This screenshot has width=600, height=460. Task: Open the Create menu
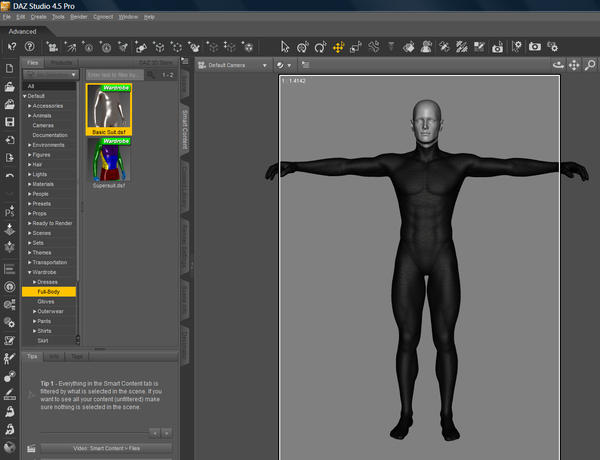(38, 17)
